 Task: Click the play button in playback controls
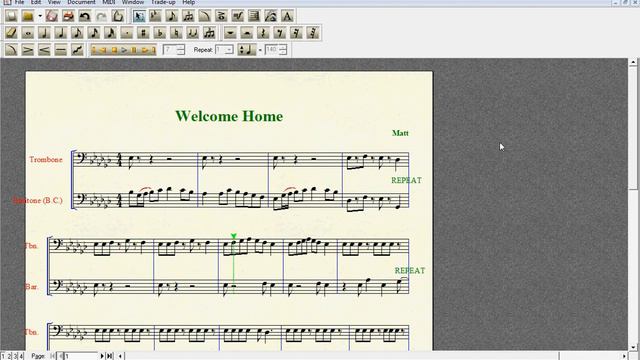point(124,50)
